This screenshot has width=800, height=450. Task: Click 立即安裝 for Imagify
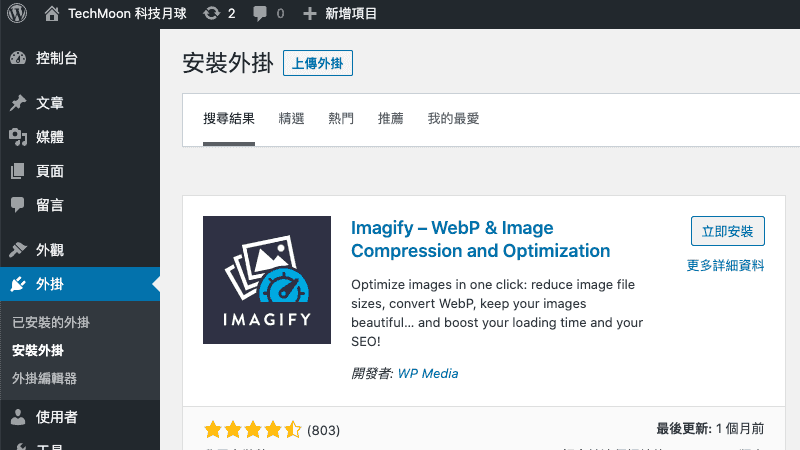[x=728, y=231]
